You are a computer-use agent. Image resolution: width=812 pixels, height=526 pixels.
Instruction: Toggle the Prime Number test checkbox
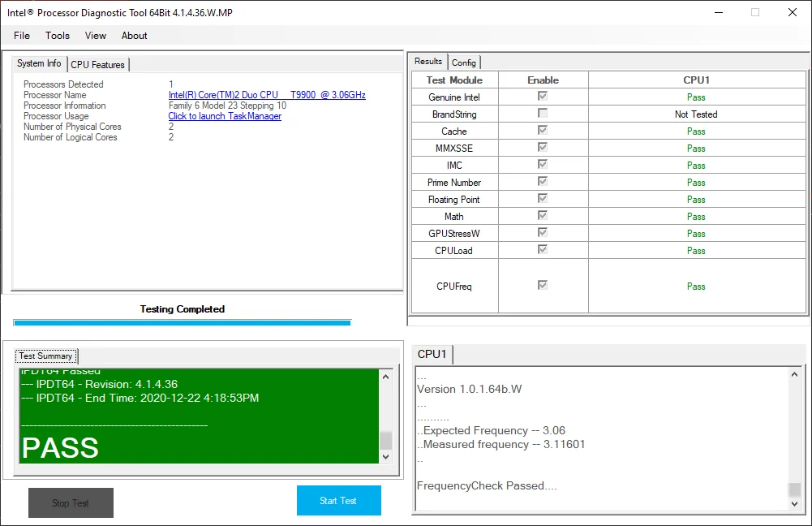click(542, 181)
